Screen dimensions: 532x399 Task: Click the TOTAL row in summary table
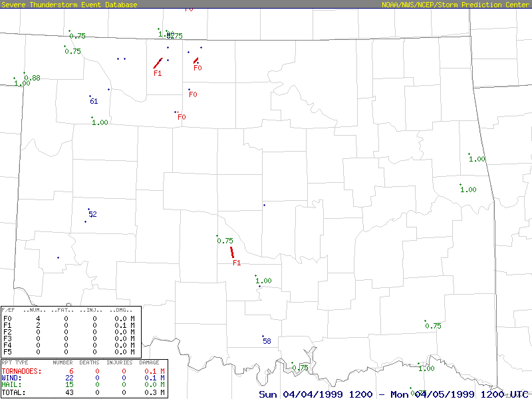click(83, 392)
